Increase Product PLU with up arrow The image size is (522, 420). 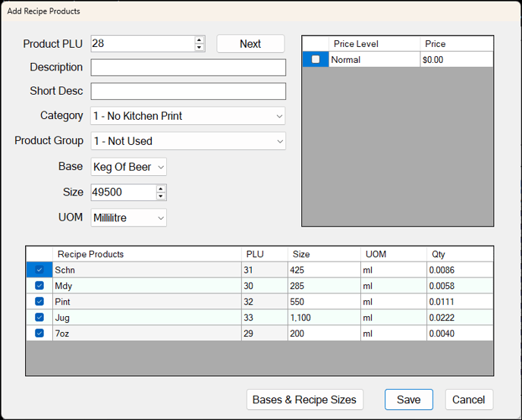point(200,39)
